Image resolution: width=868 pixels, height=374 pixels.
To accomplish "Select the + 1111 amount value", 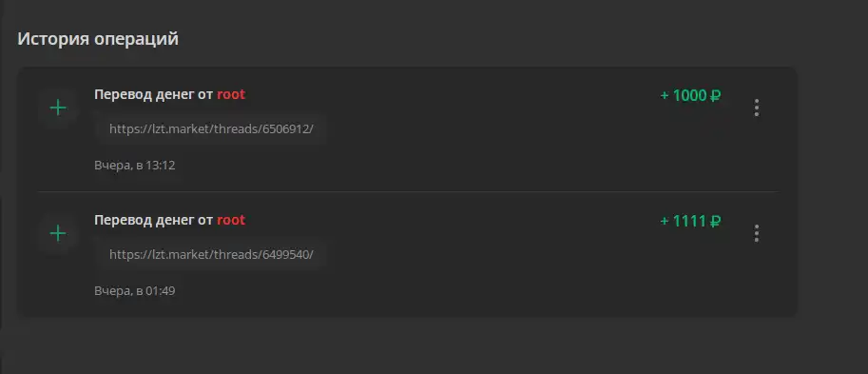I will point(684,221).
